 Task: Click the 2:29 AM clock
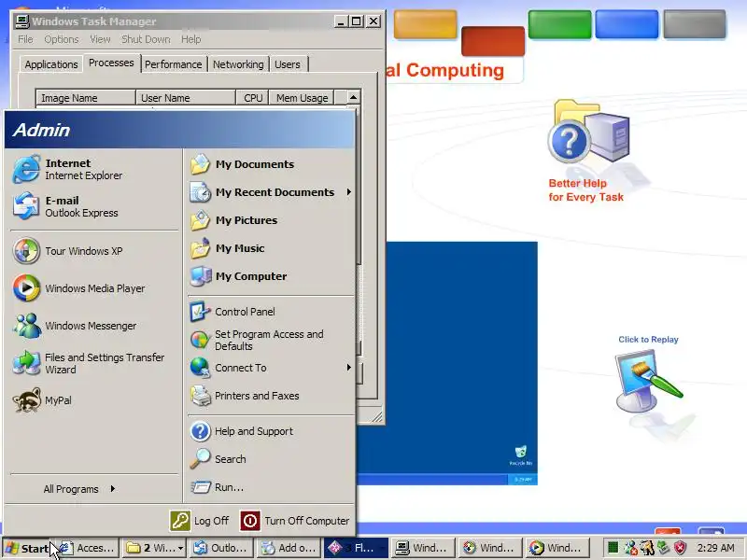pos(715,548)
